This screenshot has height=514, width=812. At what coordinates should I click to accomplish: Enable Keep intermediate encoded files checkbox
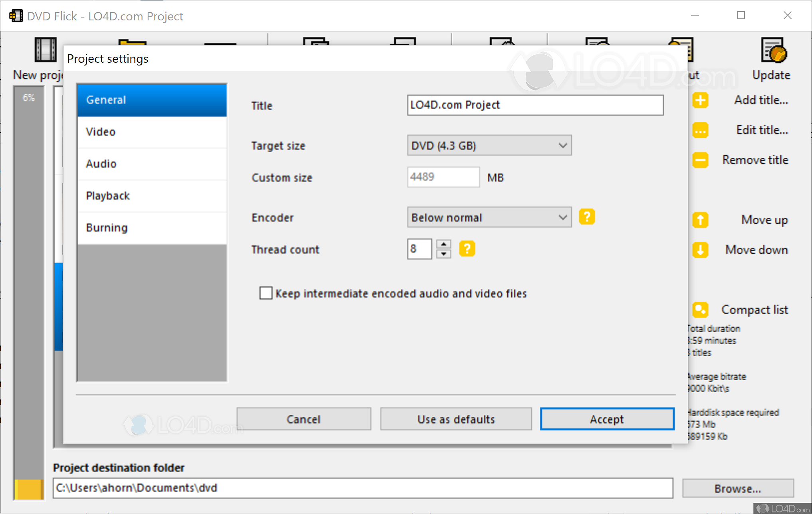266,293
